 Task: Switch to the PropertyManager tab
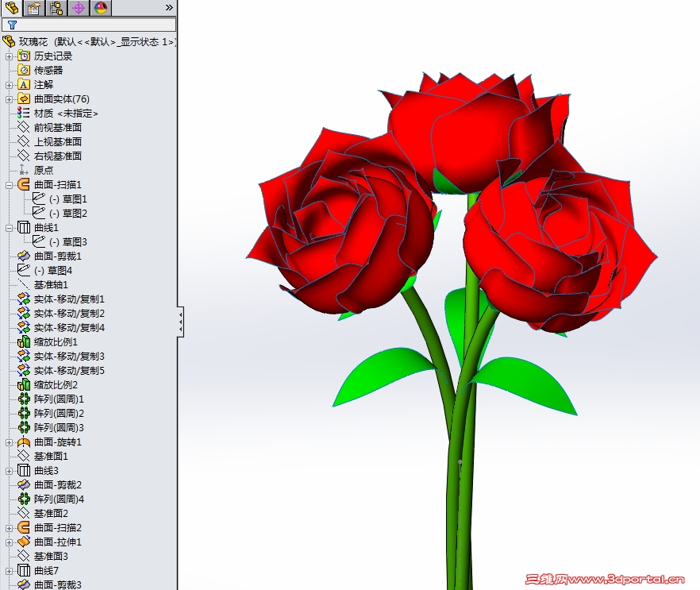(34, 8)
